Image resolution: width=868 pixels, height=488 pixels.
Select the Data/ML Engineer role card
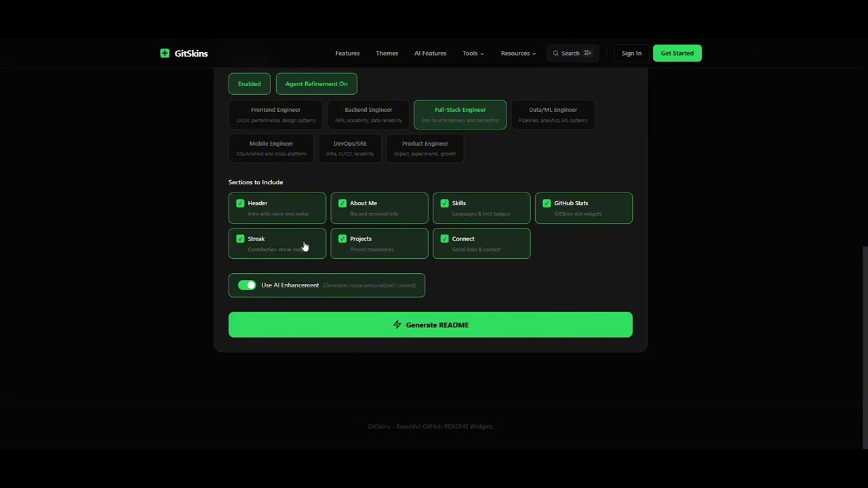553,115
